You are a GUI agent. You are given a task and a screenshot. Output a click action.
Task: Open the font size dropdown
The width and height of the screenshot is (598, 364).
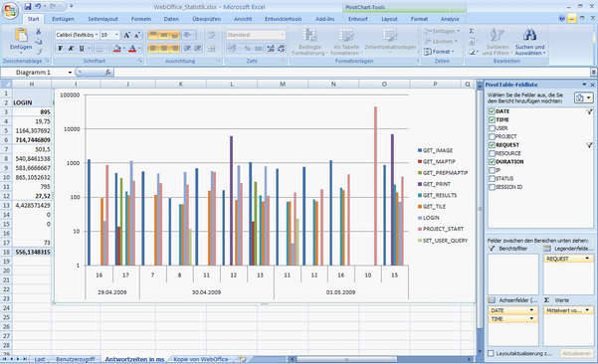(x=116, y=35)
